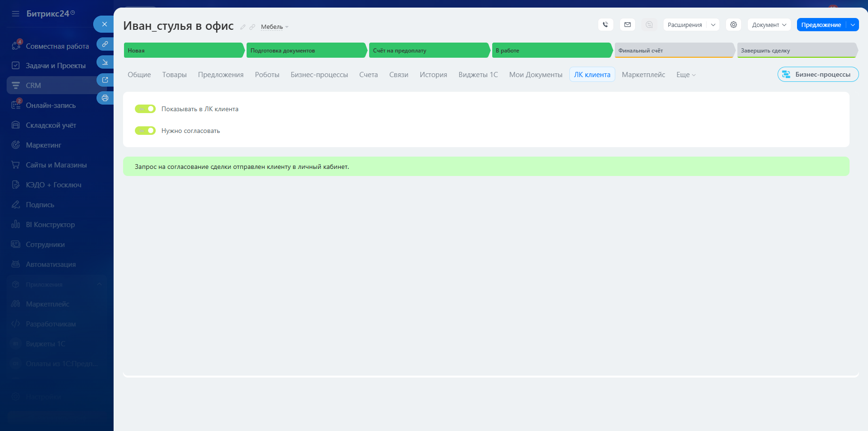Open the deal in a new window
This screenshot has width=868, height=431.
pos(105,80)
